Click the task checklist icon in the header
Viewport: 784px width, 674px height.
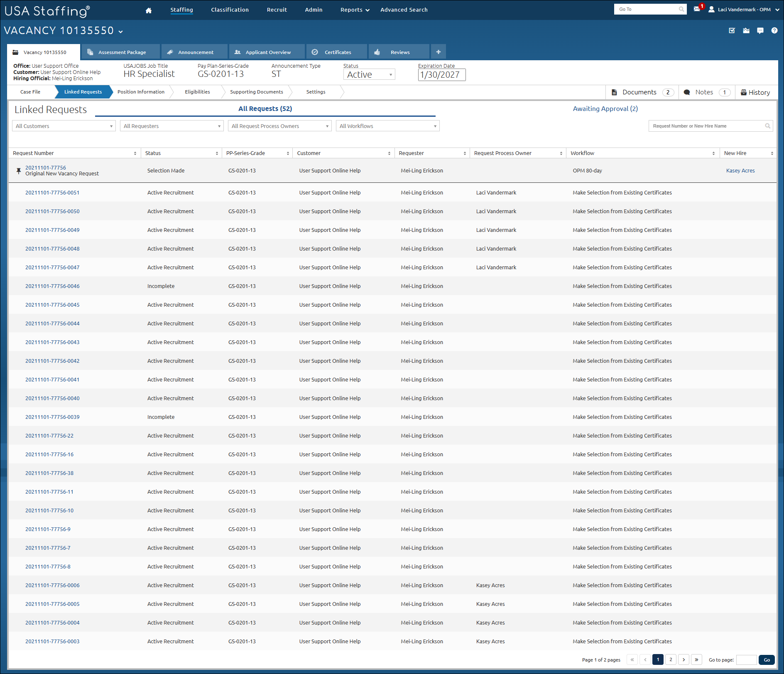(732, 30)
